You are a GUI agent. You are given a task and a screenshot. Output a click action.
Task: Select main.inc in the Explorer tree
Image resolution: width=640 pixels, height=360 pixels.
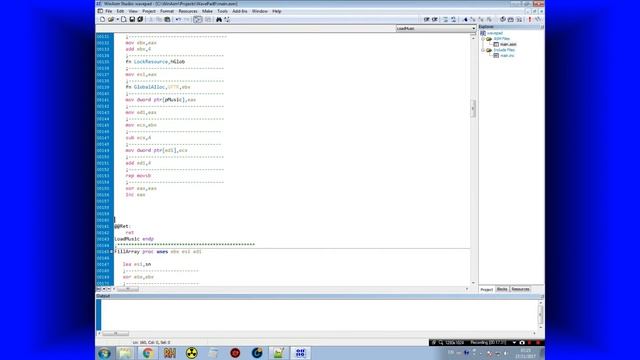click(507, 55)
